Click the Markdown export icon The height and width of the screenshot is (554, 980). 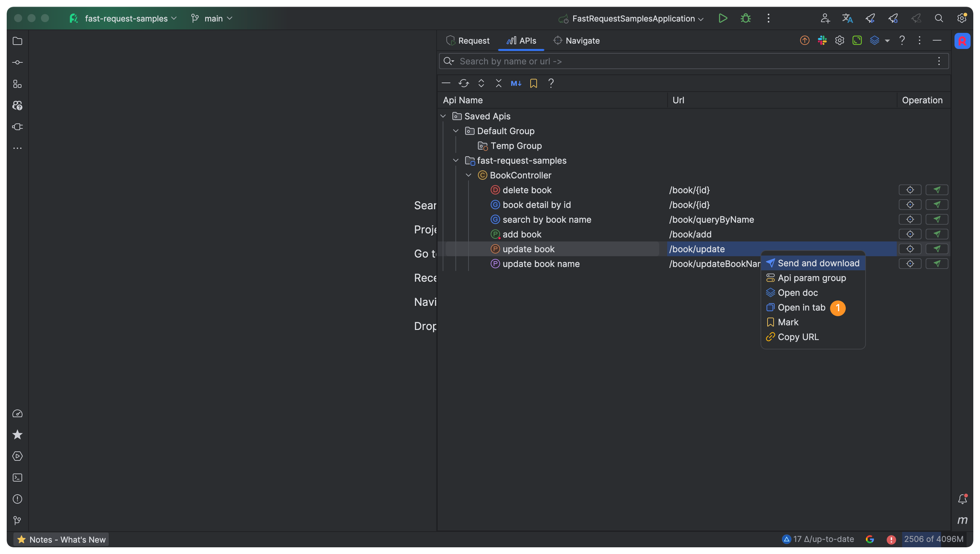click(x=516, y=83)
